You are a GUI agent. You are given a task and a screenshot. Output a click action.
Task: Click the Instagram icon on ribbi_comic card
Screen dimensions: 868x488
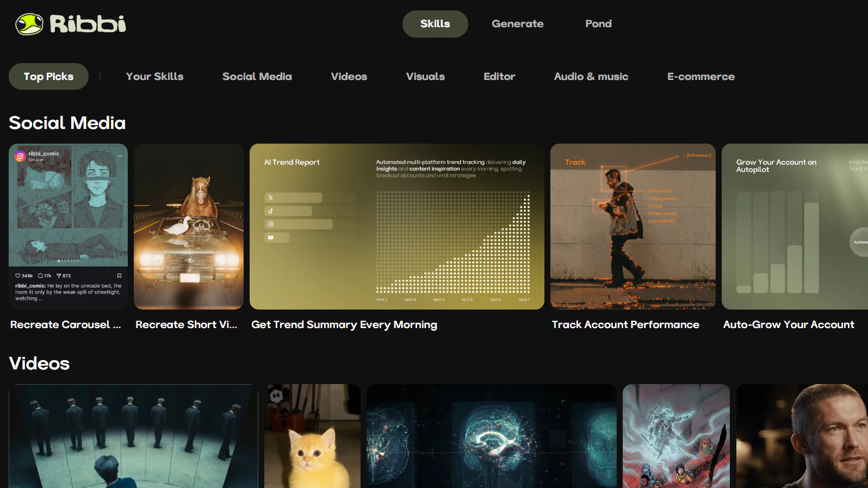(x=21, y=156)
